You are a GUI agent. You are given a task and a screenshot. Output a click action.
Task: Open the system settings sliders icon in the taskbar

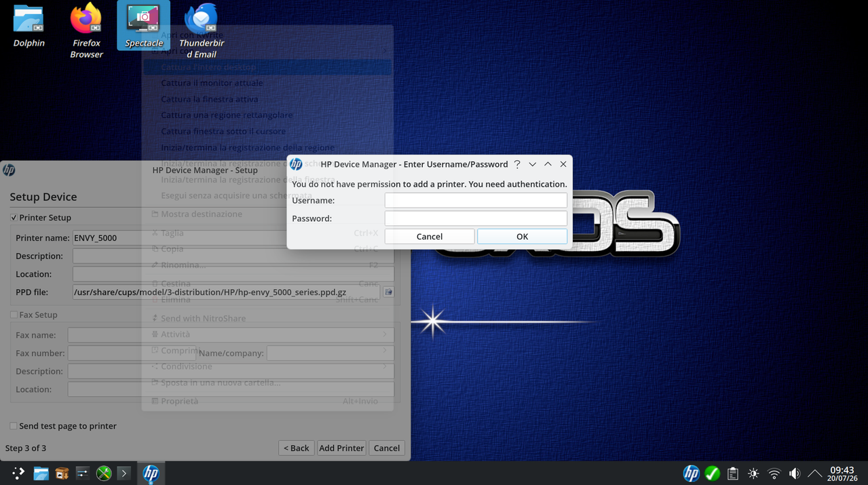82,473
